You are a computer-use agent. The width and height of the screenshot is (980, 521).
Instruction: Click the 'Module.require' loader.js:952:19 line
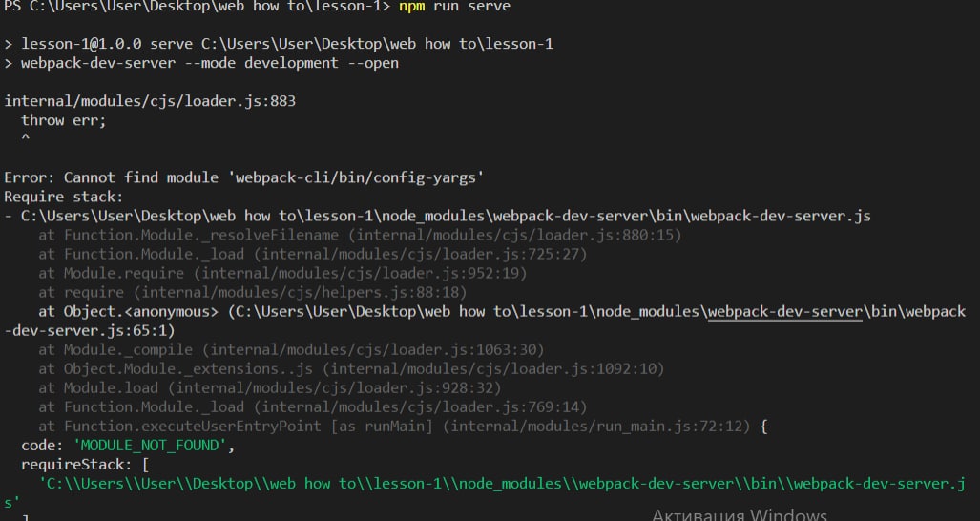tap(283, 274)
